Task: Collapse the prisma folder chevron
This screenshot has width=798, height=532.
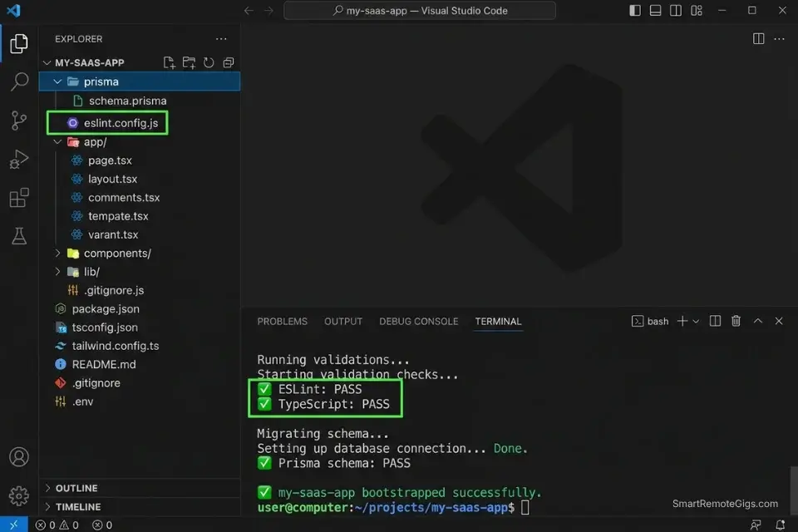Action: (57, 81)
